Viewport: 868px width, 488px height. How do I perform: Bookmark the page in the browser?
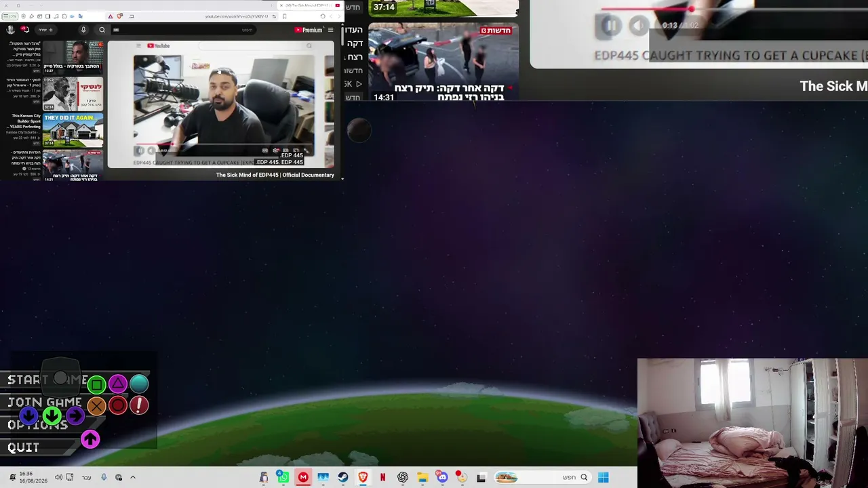(x=284, y=16)
